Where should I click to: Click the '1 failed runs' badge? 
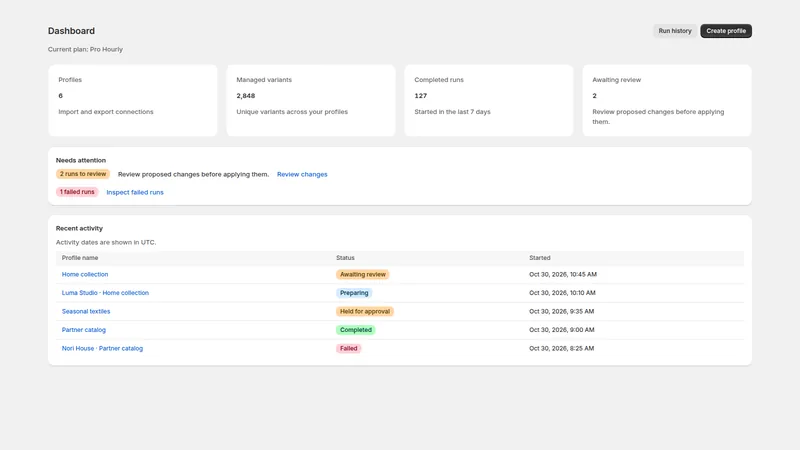pos(77,192)
